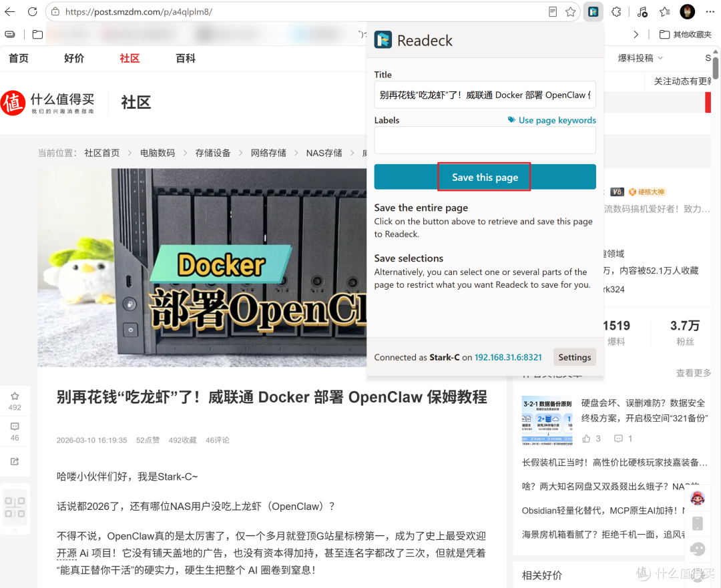721x588 pixels.
Task: Toggle the Readeck extension toolbar icon
Action: pyautogui.click(x=593, y=12)
